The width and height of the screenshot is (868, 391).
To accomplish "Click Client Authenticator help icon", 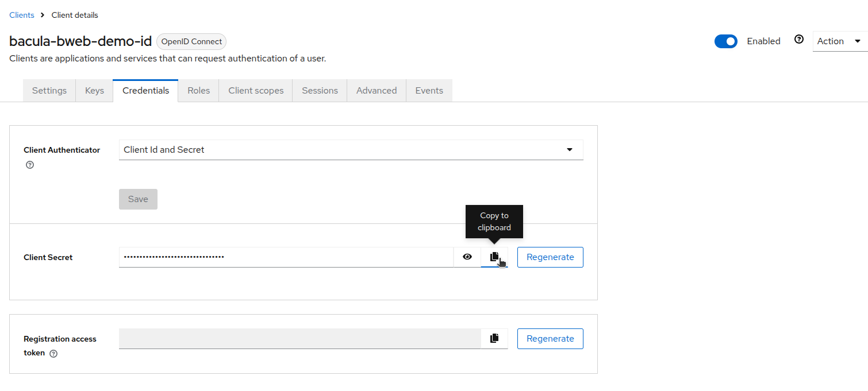I will 30,165.
